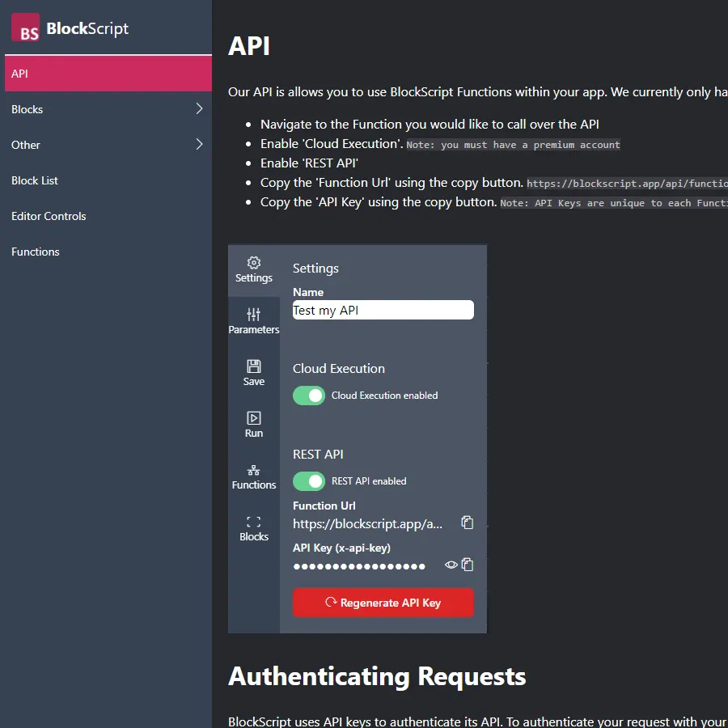Click the Name field containing Test my API
The image size is (728, 728).
(383, 310)
